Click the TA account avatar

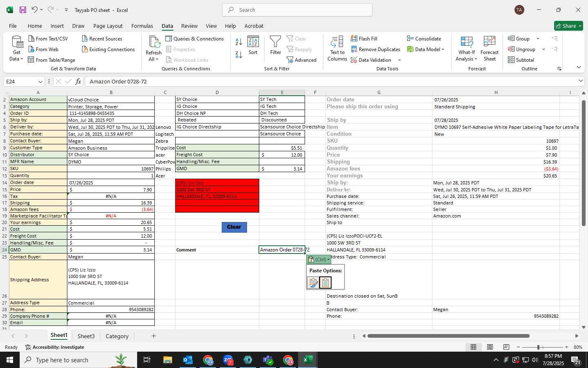(x=519, y=10)
